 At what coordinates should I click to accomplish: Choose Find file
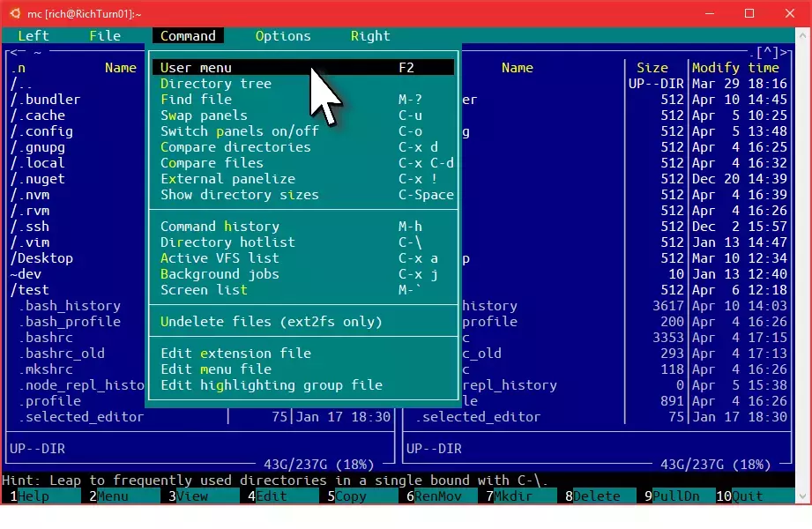coord(303,99)
